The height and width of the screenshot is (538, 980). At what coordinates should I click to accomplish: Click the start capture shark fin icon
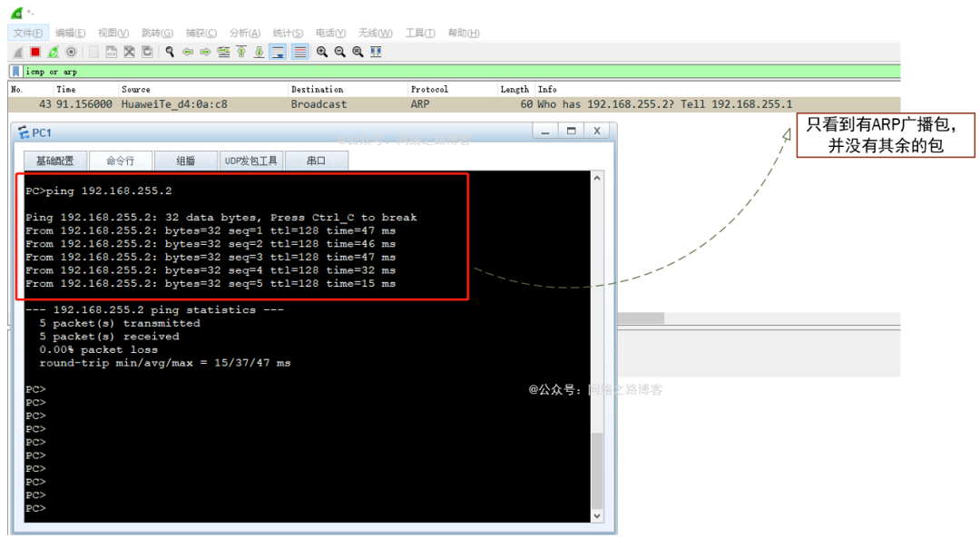click(18, 52)
